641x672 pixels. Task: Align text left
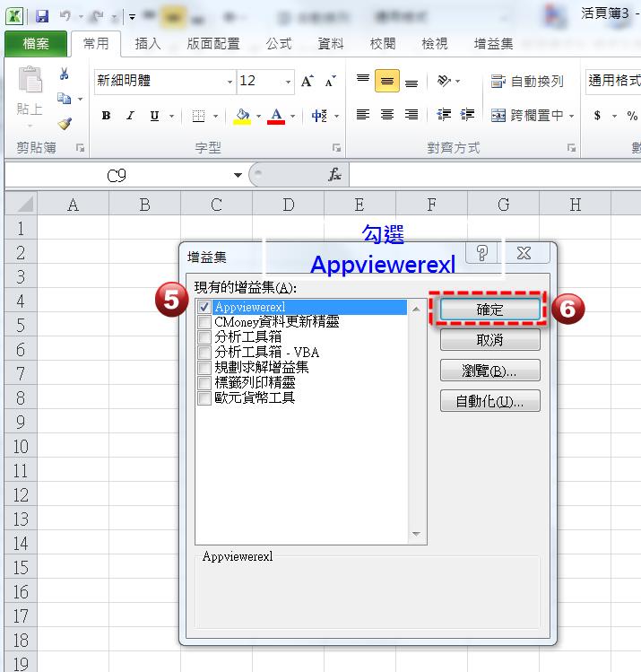click(x=363, y=115)
